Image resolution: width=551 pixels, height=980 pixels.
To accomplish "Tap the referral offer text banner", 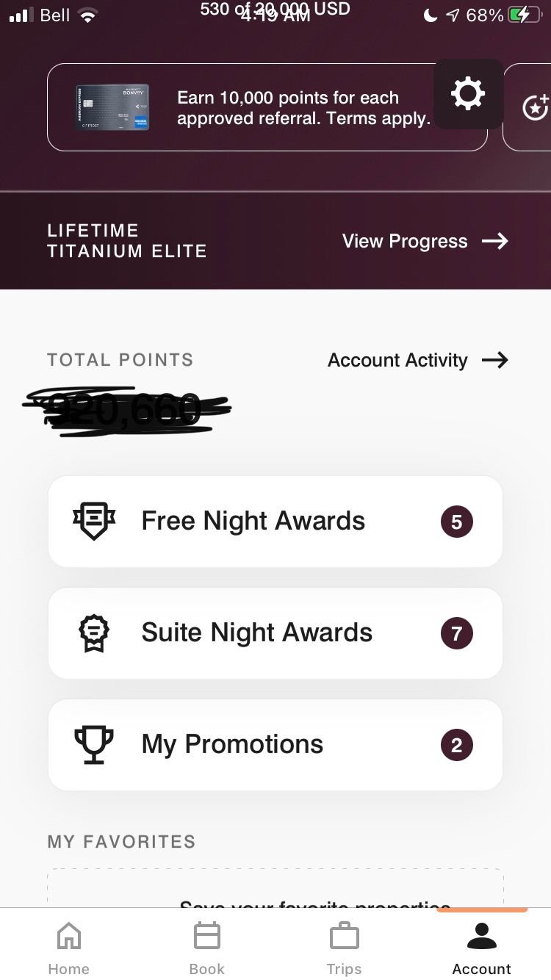I will 303,108.
